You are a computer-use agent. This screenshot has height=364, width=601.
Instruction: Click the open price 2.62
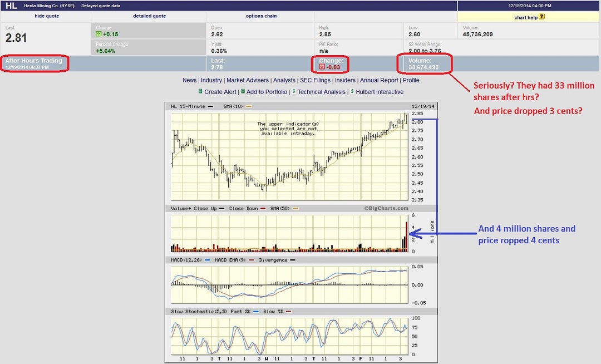coord(217,34)
